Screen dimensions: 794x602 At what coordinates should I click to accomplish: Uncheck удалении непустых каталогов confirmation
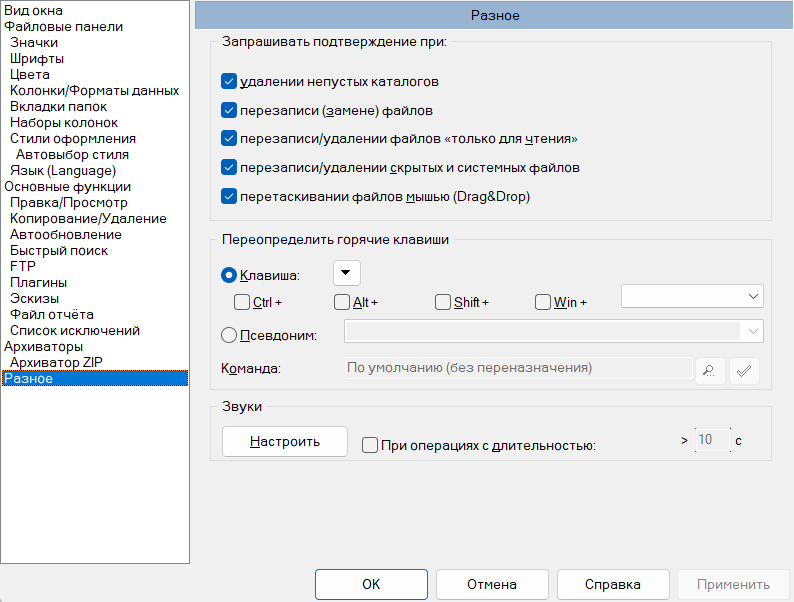[229, 82]
